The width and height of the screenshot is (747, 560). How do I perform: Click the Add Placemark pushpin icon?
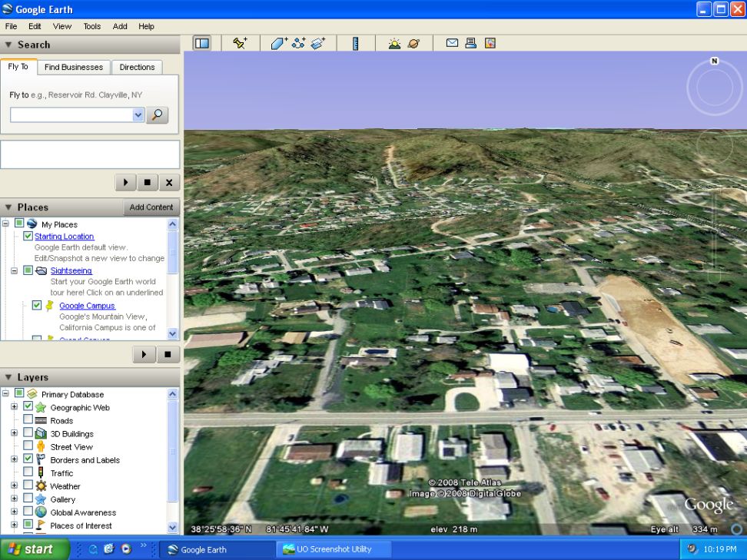[x=240, y=43]
